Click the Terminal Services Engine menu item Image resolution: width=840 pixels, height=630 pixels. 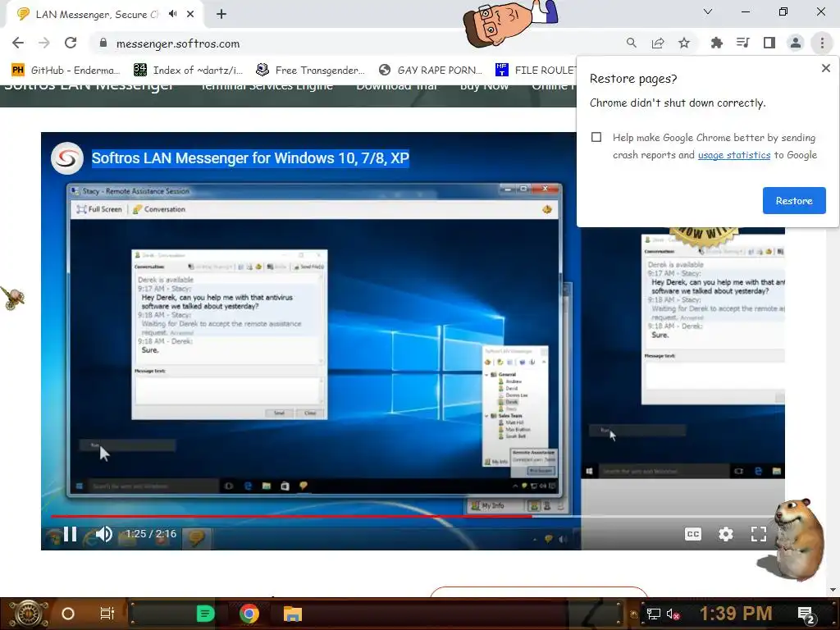(x=267, y=85)
